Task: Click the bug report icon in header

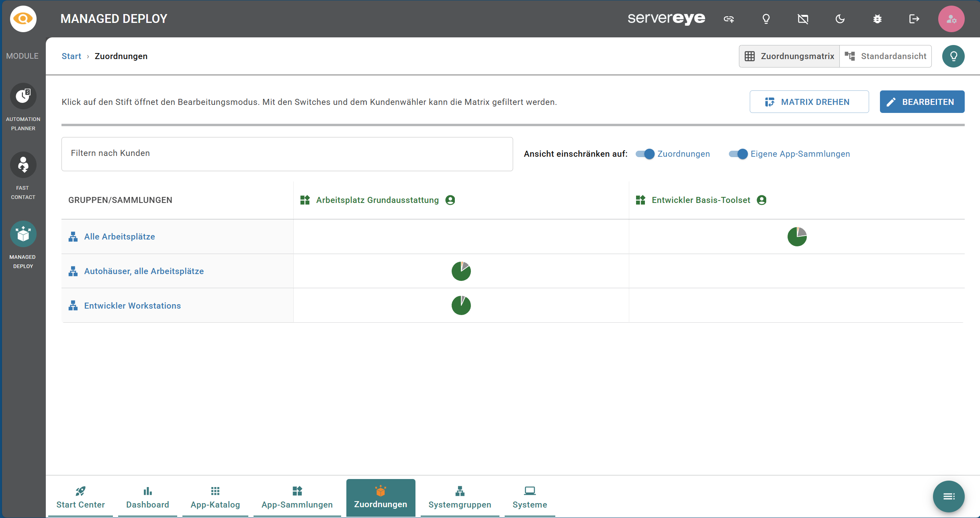Action: click(x=877, y=19)
